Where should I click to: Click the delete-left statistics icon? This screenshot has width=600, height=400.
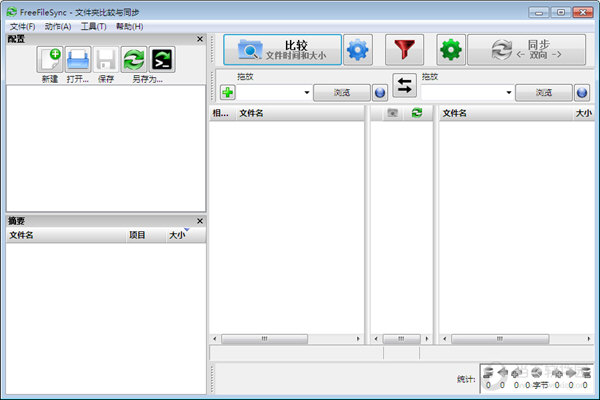pos(488,372)
